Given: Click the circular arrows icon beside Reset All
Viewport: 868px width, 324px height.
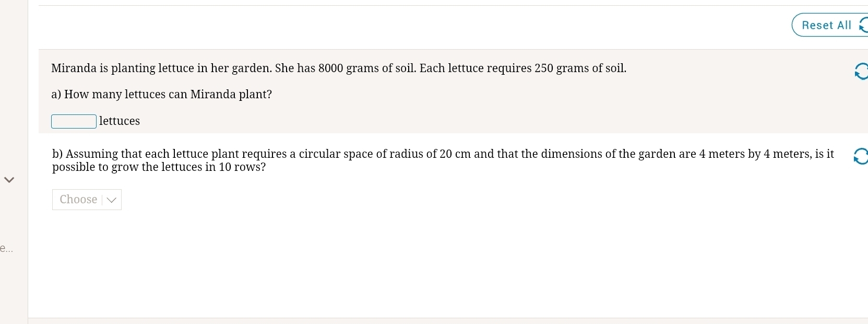Looking at the screenshot, I should [x=863, y=25].
